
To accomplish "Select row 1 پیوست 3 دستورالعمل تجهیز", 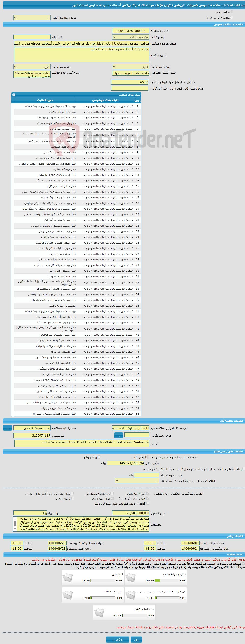I will (x=77, y=106).
